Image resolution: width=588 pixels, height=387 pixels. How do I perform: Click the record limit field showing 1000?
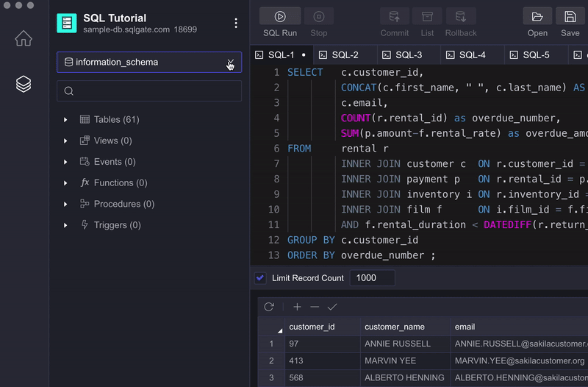click(372, 278)
